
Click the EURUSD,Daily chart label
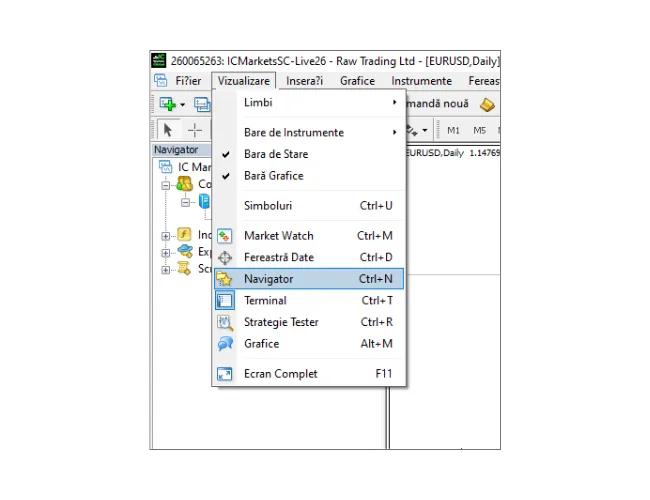click(x=435, y=153)
